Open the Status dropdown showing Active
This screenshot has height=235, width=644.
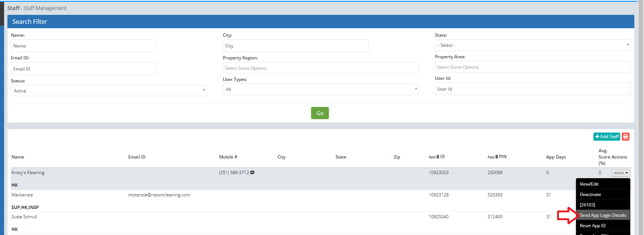pyautogui.click(x=109, y=91)
